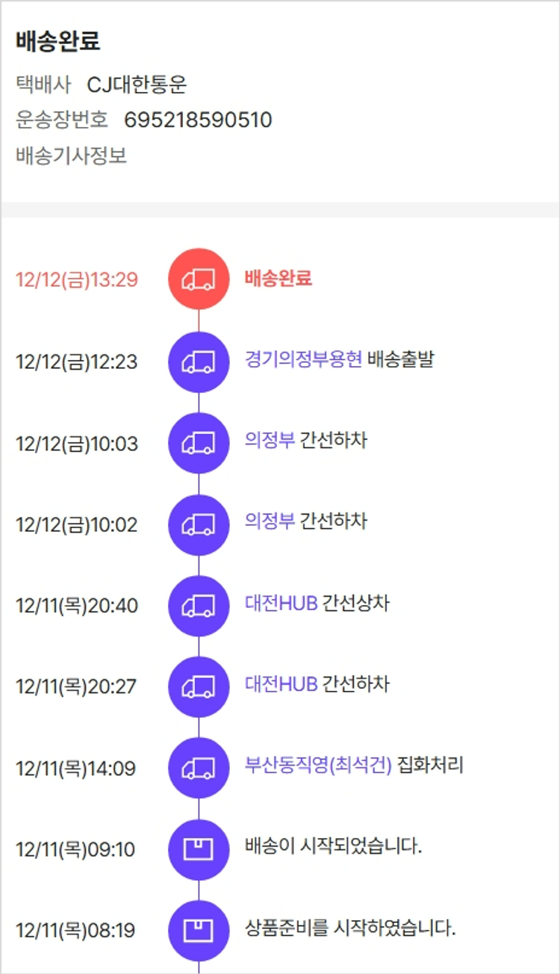Select the tracking number 695218590510

(x=198, y=120)
